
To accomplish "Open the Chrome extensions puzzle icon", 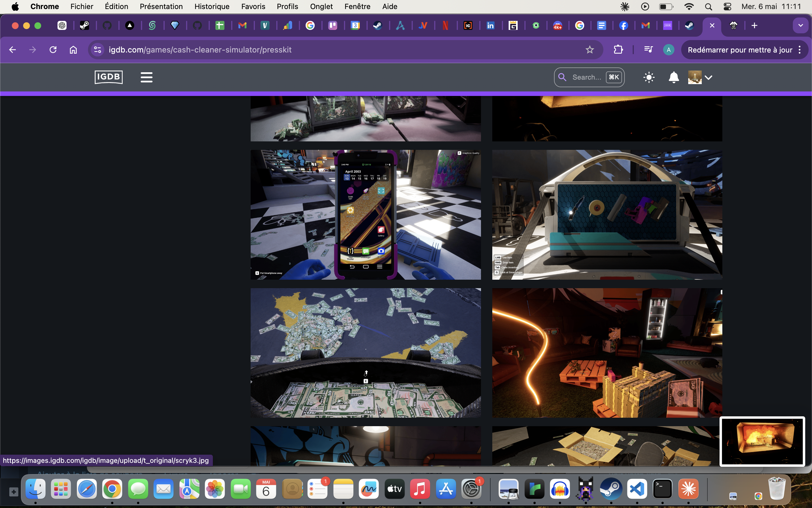I will tap(618, 50).
